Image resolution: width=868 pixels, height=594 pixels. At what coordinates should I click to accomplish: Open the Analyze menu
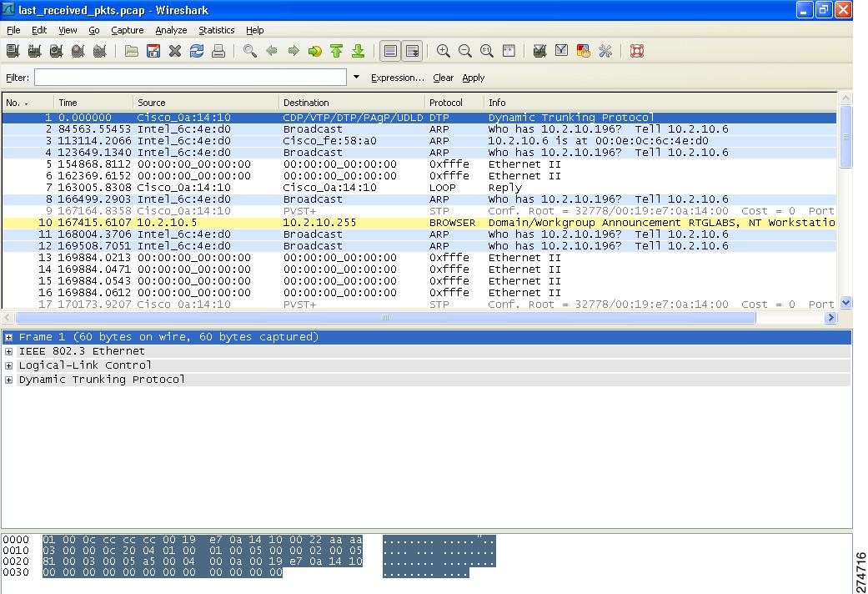pyautogui.click(x=171, y=30)
